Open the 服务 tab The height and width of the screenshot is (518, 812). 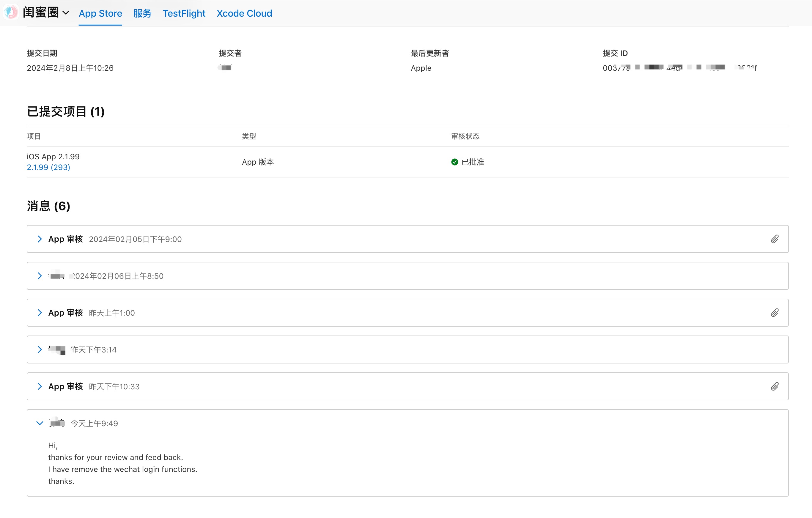pyautogui.click(x=142, y=13)
